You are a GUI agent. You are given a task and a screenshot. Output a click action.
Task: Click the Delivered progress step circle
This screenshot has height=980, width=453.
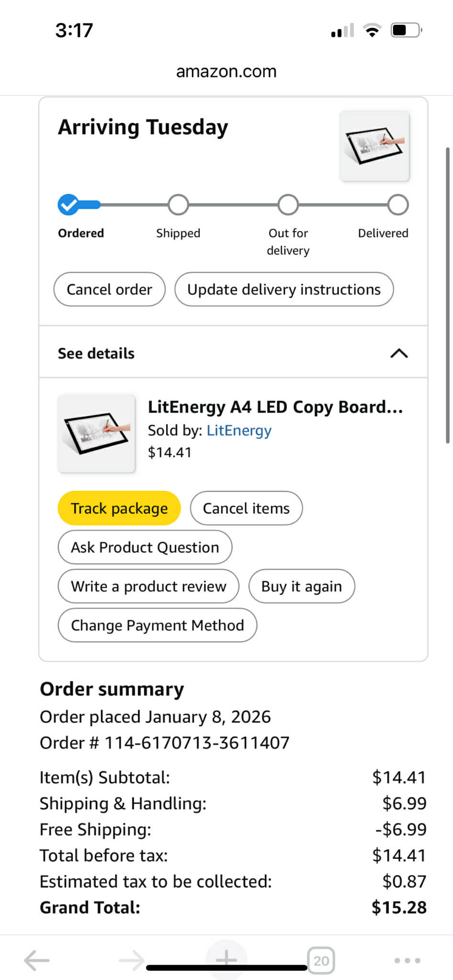click(x=398, y=205)
